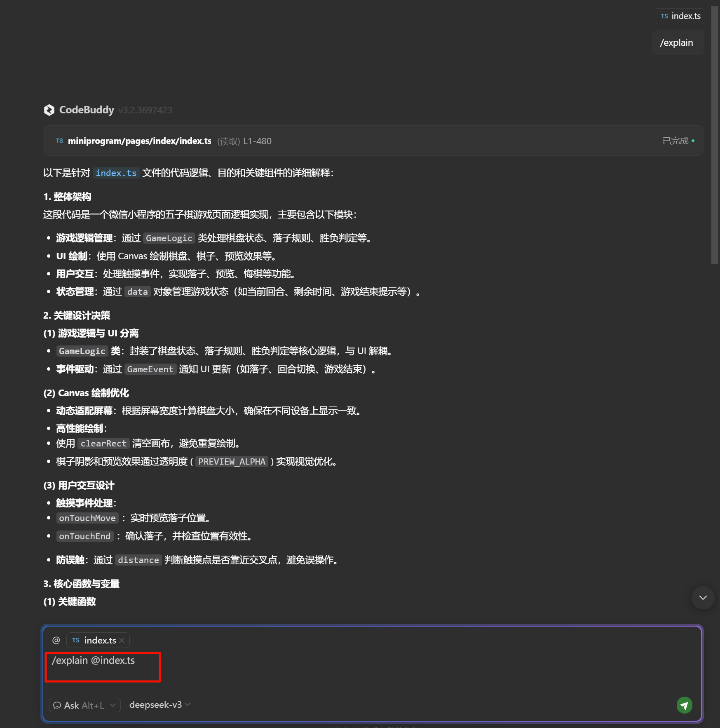
Task: Open the miniprogram/pages/index/index.ts file card
Action: coord(139,141)
